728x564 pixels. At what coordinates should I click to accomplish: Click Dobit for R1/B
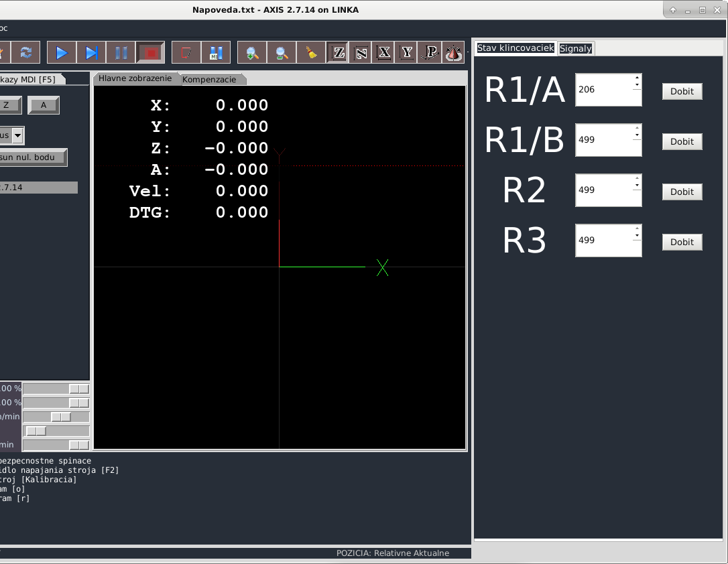[682, 141]
